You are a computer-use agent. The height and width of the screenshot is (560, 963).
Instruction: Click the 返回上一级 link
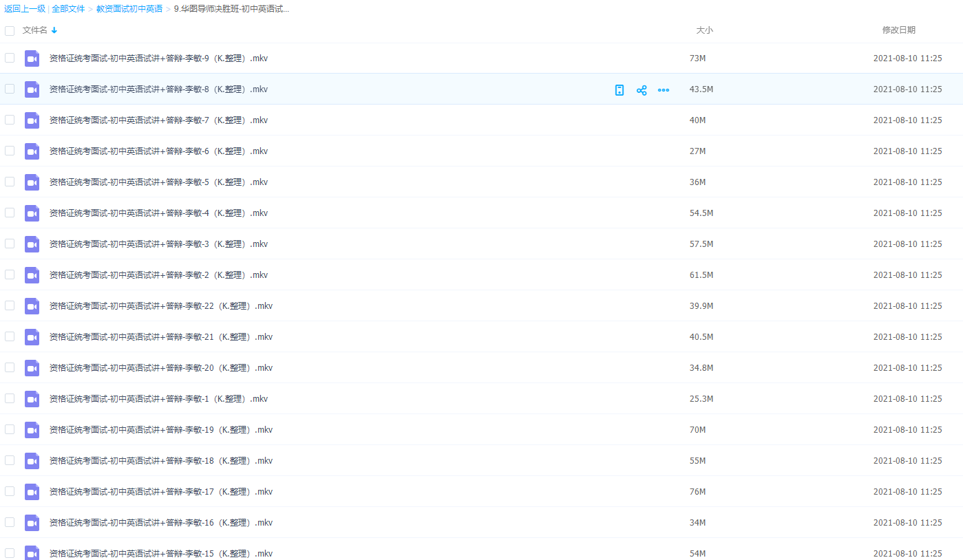click(25, 9)
